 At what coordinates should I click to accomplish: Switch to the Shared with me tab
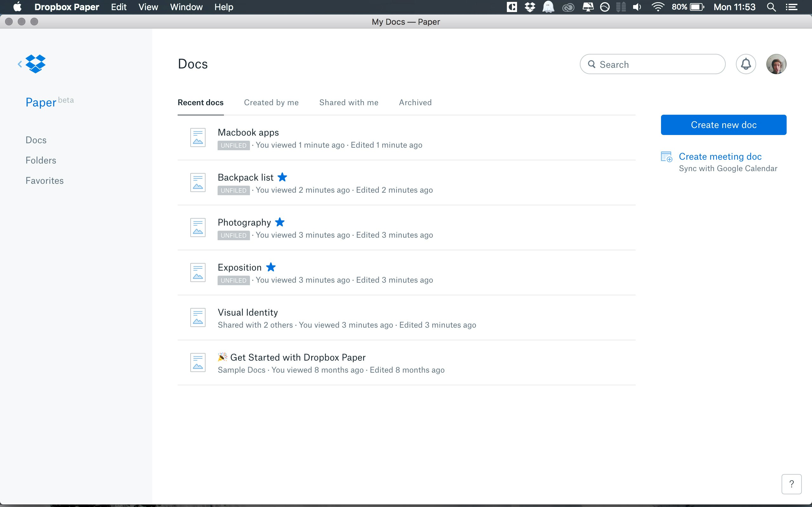(349, 103)
